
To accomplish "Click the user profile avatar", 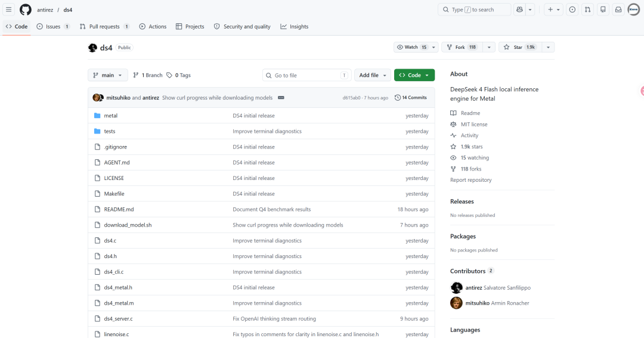I will 634,10.
